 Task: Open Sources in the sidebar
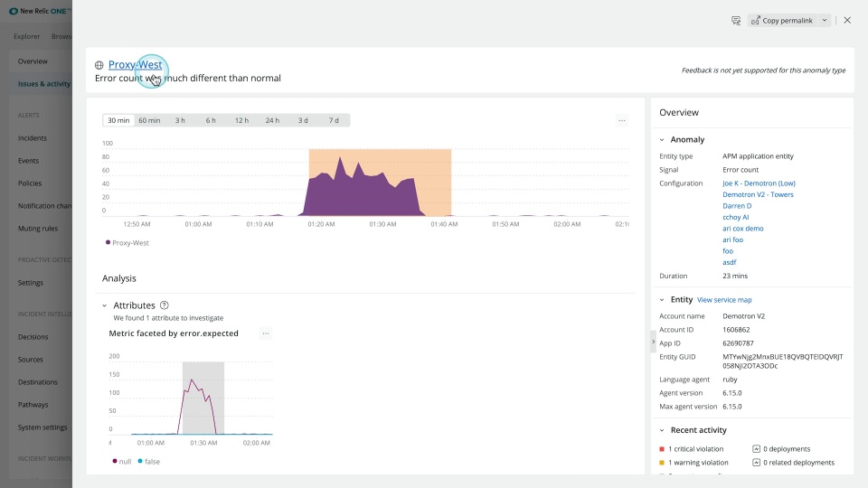[x=30, y=360]
